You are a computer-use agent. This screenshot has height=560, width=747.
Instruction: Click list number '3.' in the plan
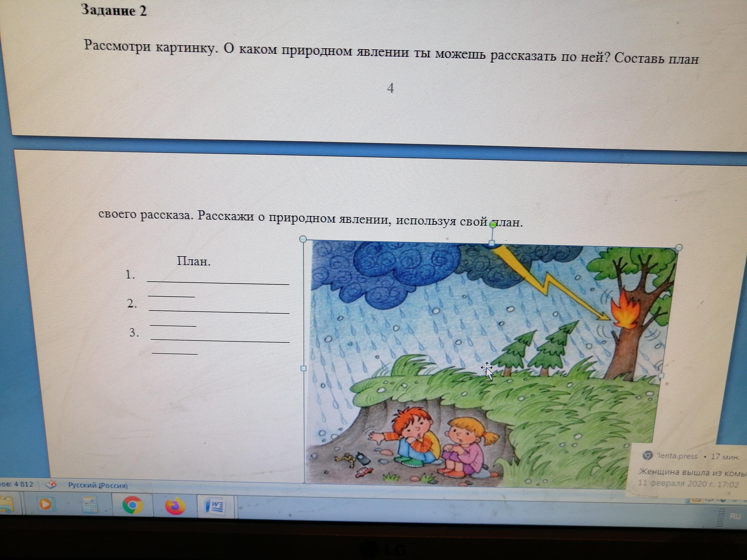[x=134, y=333]
